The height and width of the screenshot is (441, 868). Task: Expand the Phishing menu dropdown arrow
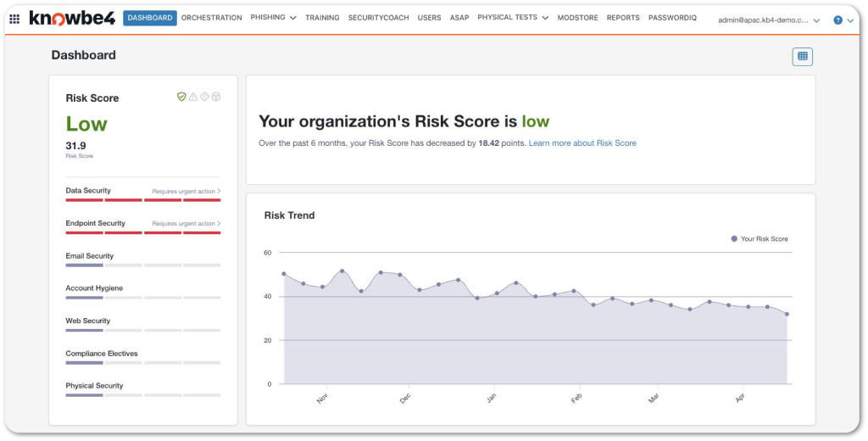coord(292,18)
